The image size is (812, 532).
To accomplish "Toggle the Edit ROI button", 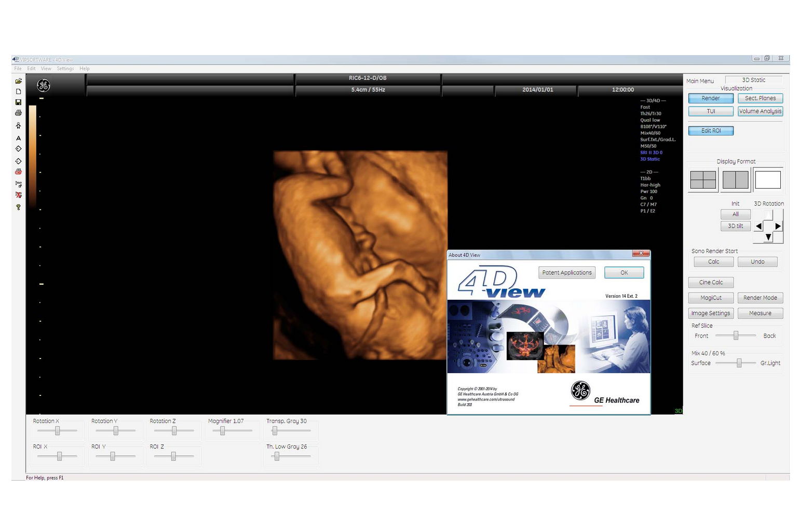I will [711, 131].
